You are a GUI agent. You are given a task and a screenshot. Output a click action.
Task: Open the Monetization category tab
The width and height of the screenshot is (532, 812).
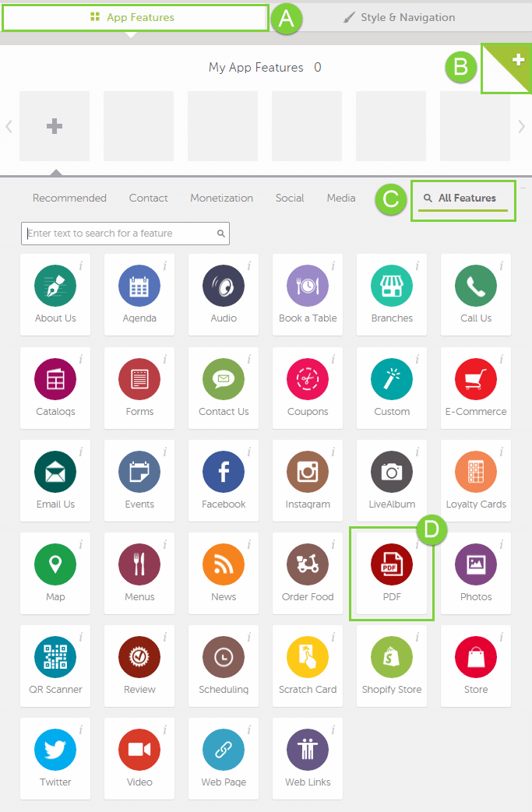click(x=222, y=198)
